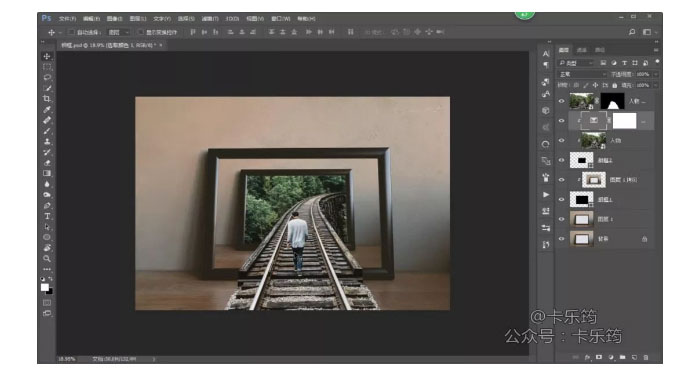Screen dimensions: 700x372
Task: Select the Rectangular Marquee tool
Action: pos(47,67)
